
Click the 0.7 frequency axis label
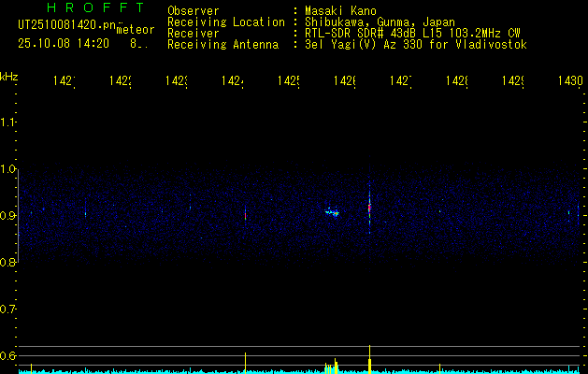coord(7,309)
